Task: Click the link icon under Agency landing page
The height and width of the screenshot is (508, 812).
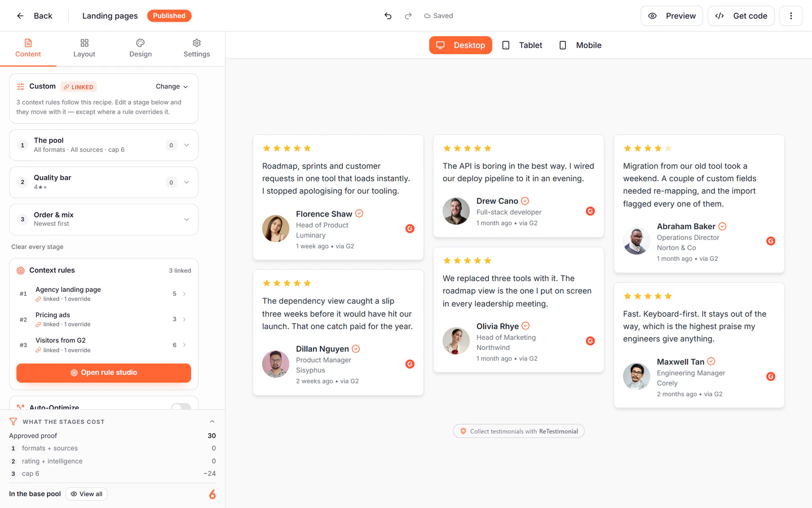Action: click(x=38, y=299)
